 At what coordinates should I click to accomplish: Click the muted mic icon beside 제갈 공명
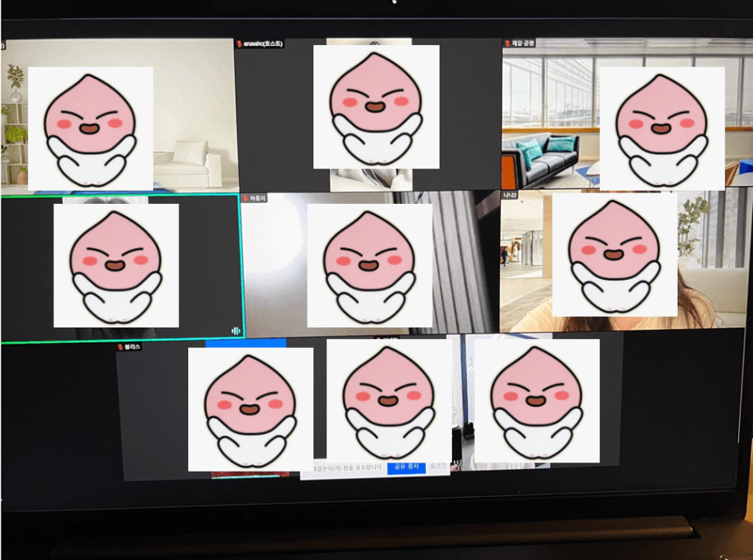[507, 43]
